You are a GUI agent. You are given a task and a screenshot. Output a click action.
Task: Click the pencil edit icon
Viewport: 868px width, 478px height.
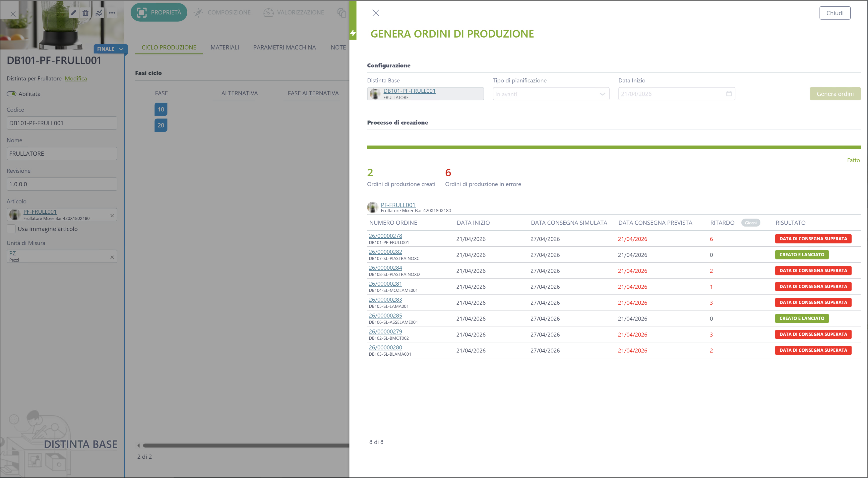pos(74,13)
